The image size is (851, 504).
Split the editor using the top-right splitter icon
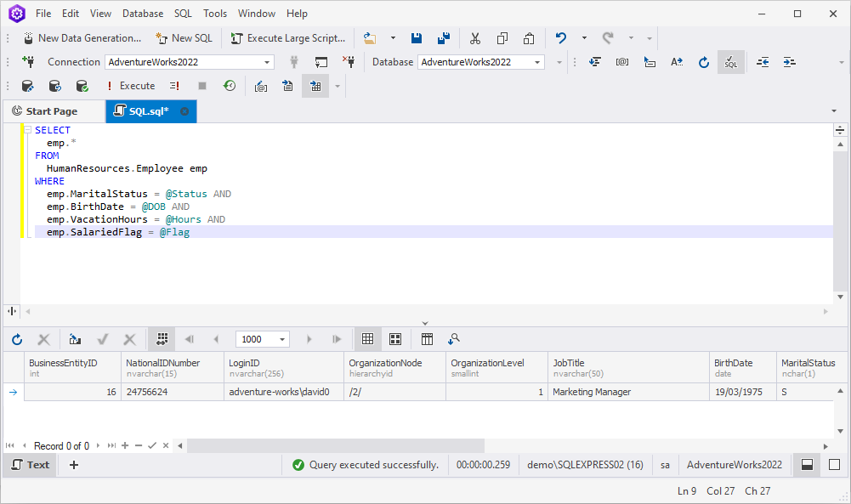click(840, 130)
